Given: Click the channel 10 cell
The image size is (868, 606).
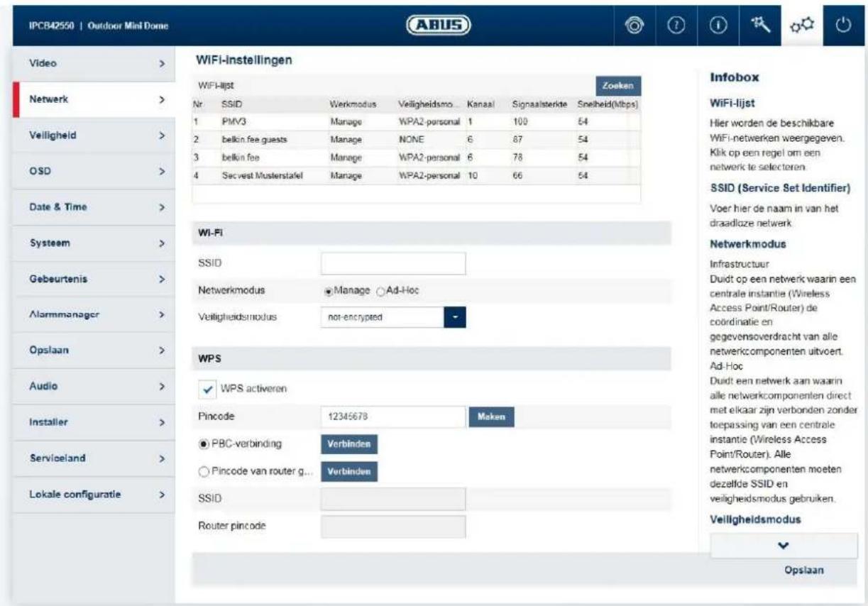Looking at the screenshot, I should [x=473, y=175].
